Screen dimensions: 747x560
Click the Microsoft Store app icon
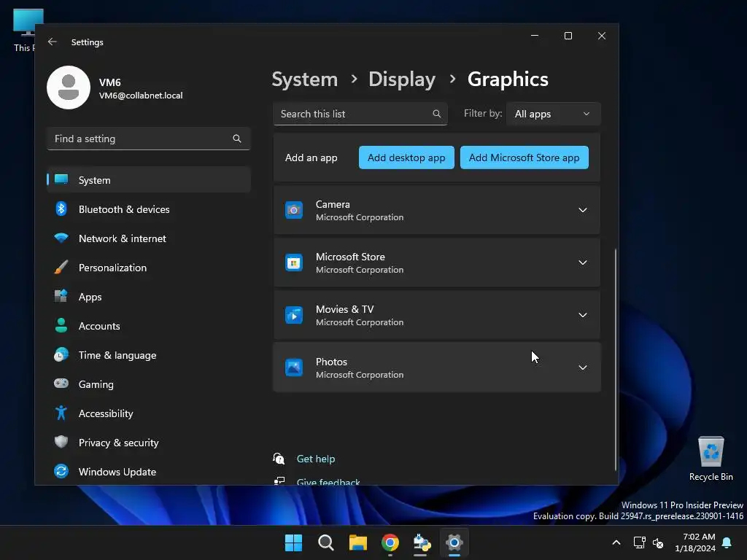coord(294,262)
